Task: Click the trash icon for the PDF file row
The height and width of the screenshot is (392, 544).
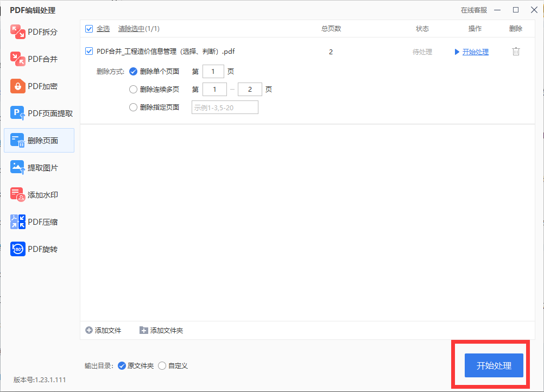Action: pyautogui.click(x=516, y=52)
